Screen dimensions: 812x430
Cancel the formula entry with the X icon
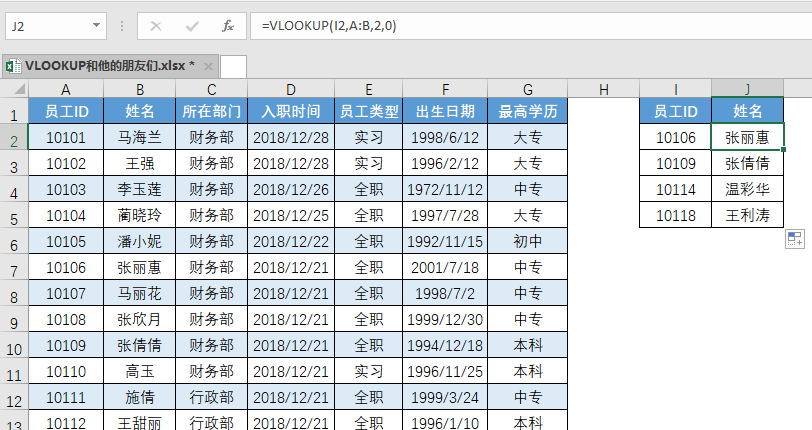155,26
